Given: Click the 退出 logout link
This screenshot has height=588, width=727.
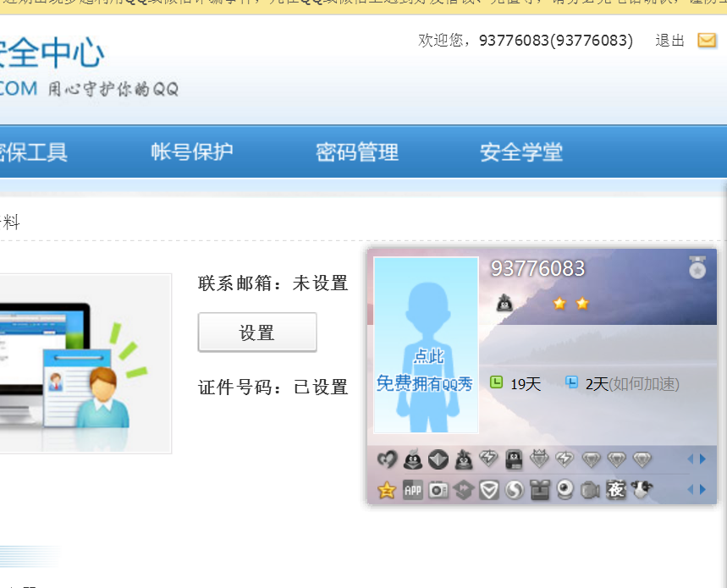Looking at the screenshot, I should coord(669,41).
